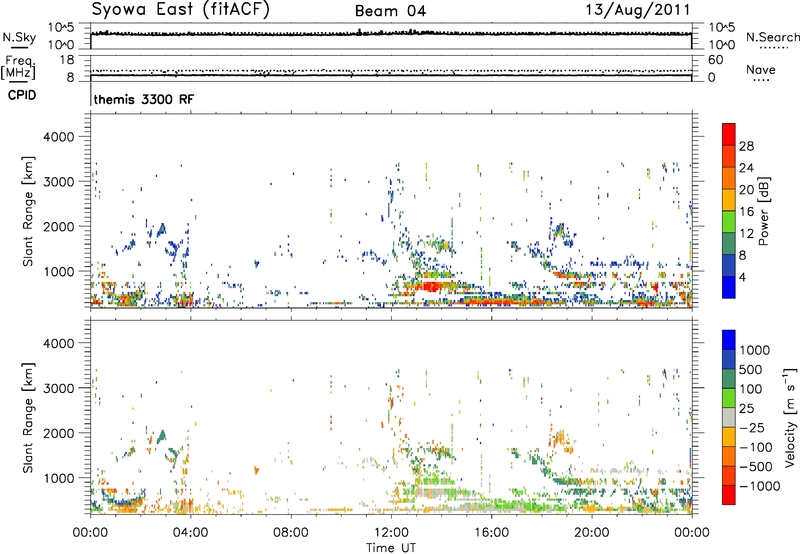
Task: Click the "2000" range tick in the power panel
Action: coord(58,226)
